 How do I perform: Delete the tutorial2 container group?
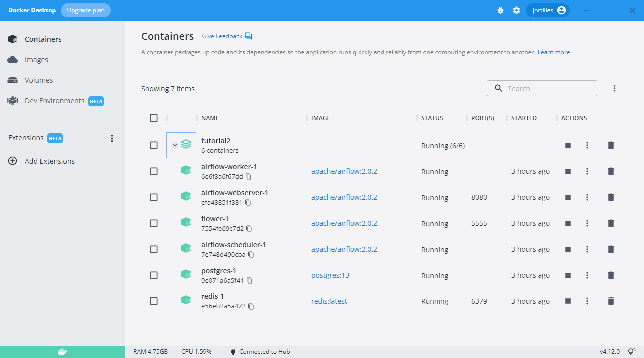(611, 145)
